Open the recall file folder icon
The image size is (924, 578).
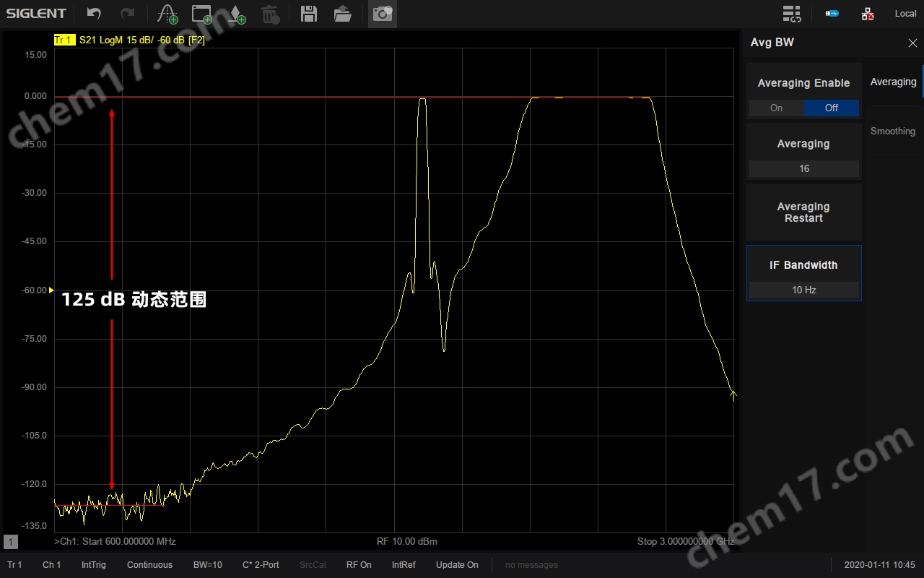click(x=343, y=14)
